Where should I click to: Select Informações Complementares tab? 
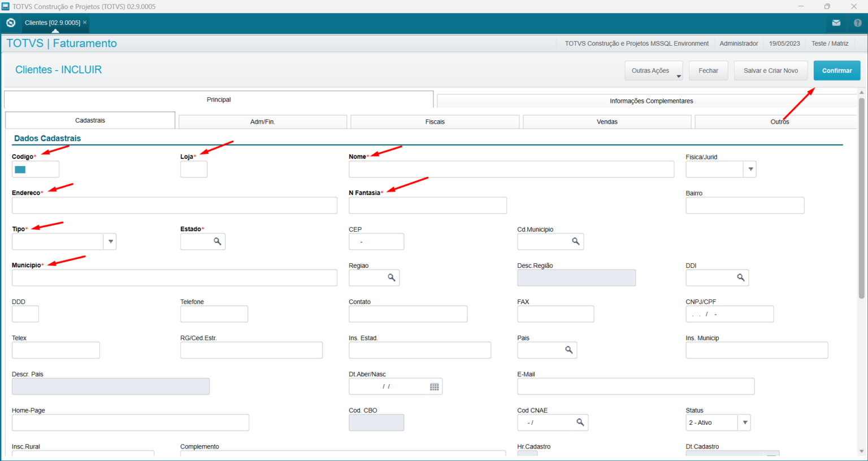click(651, 101)
